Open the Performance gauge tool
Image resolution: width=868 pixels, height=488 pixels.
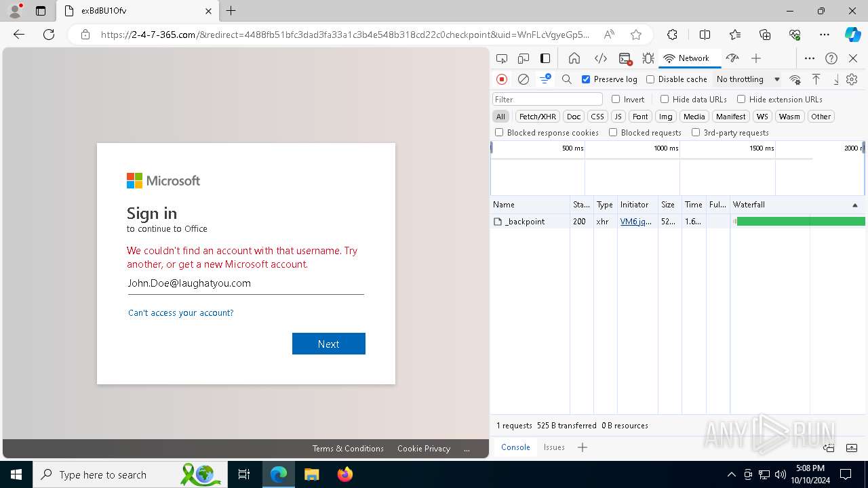(732, 58)
